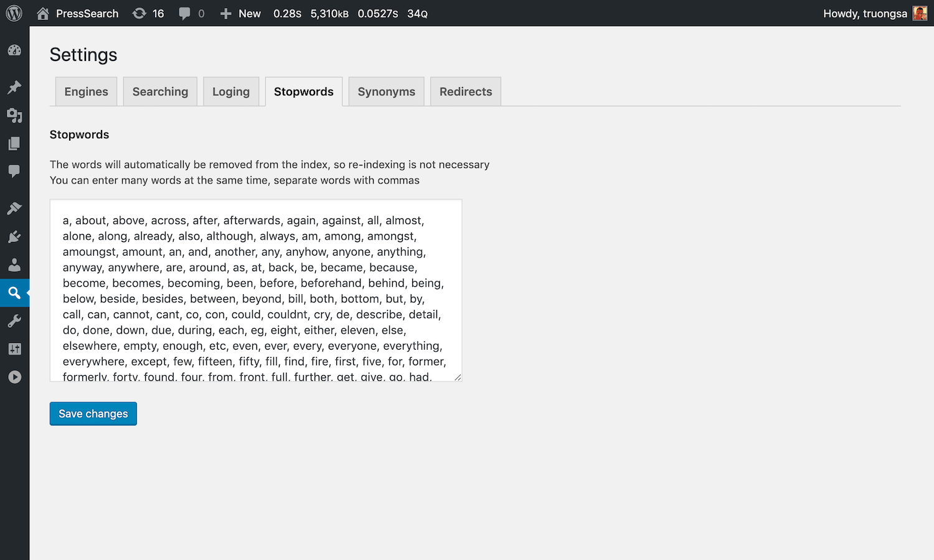Click the pending updates count 16
Viewport: 934px width, 560px height.
pos(158,13)
